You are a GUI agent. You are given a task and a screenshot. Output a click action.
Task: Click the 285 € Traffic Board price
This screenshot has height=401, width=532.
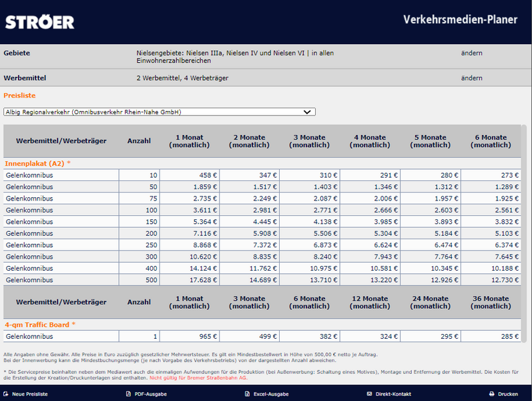[x=491, y=336]
